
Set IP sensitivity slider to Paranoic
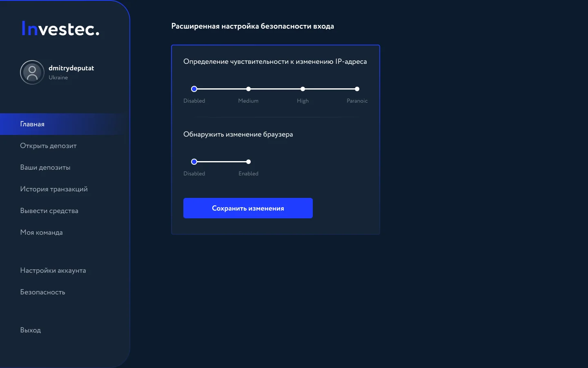pyautogui.click(x=357, y=89)
